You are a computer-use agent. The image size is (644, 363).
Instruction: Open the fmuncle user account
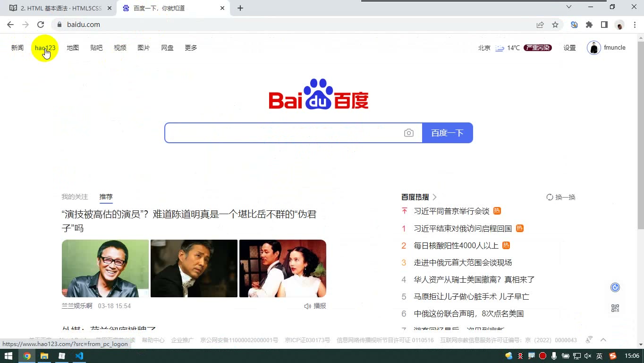(606, 48)
